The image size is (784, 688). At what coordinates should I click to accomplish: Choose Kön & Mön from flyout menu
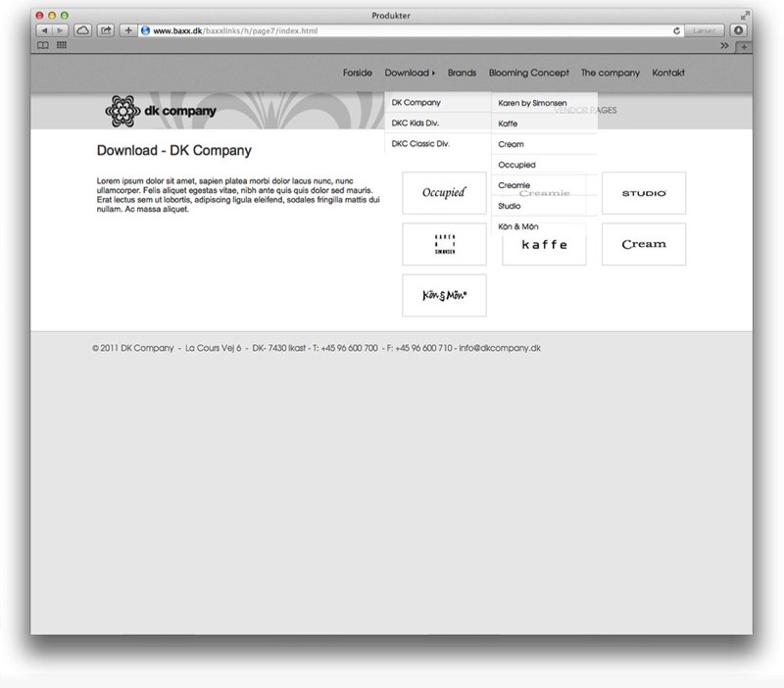545,226
